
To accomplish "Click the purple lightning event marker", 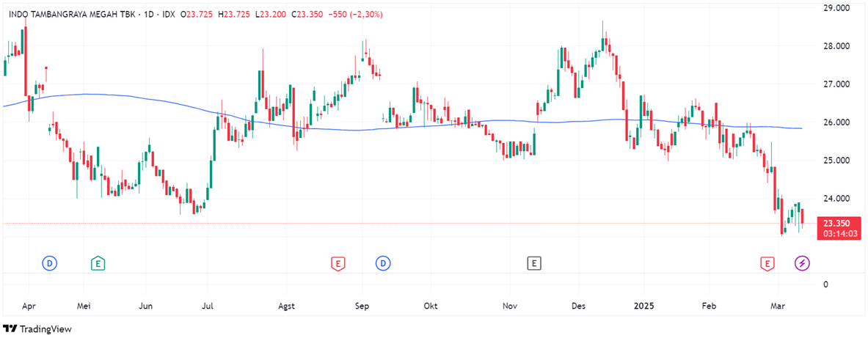I will (802, 264).
